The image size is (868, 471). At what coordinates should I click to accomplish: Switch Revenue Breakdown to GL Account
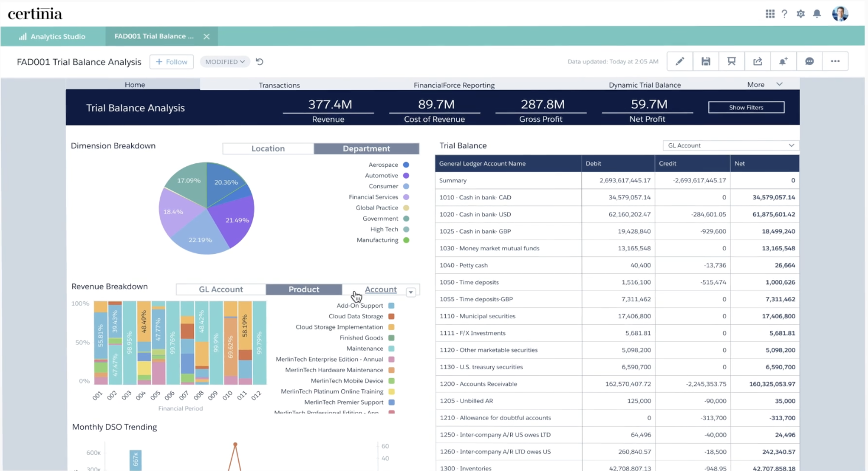click(221, 289)
